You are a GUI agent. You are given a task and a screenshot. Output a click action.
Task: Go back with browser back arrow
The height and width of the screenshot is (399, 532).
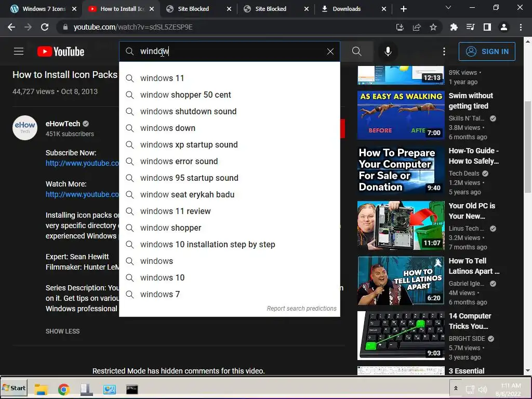click(11, 27)
